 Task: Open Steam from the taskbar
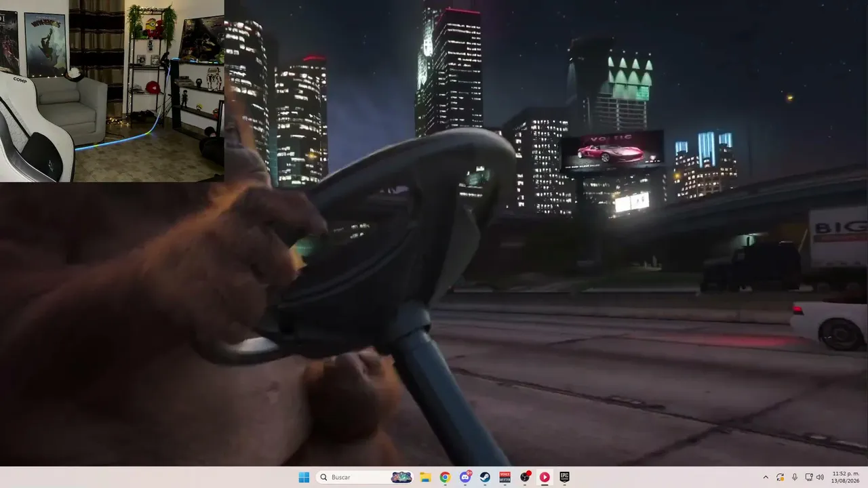[x=485, y=477]
